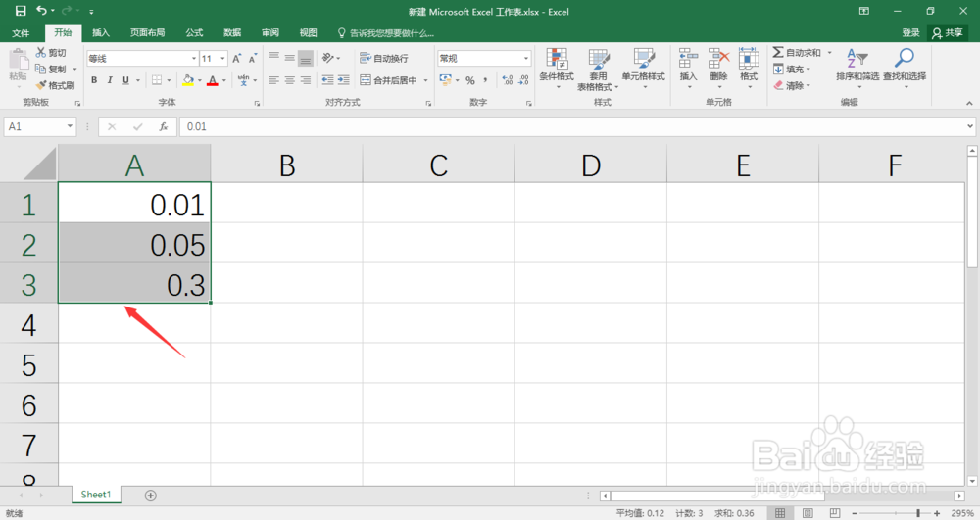
Task: Switch to the 审阅 Review tab
Action: 270,32
